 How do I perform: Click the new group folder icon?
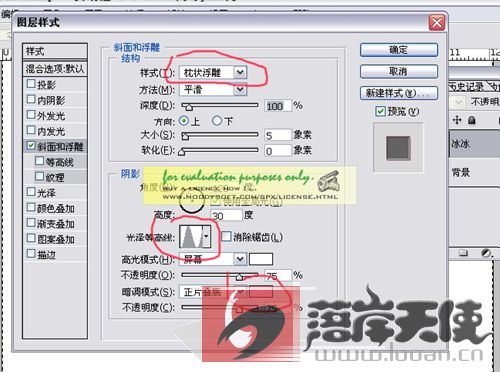pyautogui.click(x=463, y=253)
